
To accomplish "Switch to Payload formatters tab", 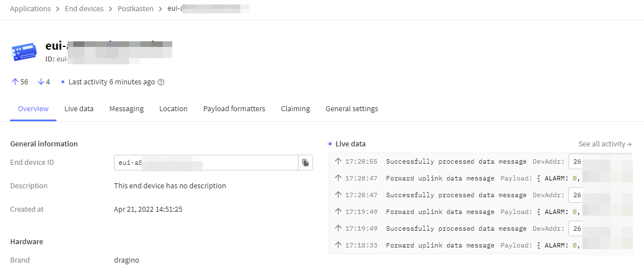I will (234, 109).
